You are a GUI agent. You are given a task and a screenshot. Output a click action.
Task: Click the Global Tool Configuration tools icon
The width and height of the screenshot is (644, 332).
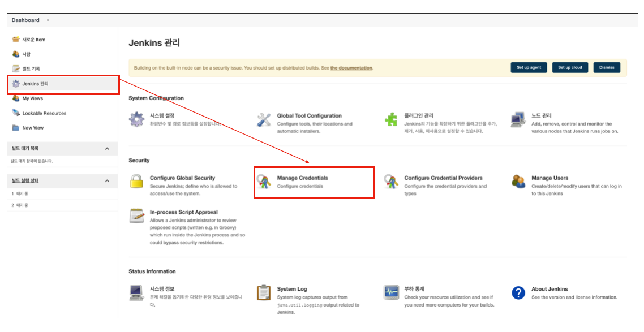[x=264, y=120]
